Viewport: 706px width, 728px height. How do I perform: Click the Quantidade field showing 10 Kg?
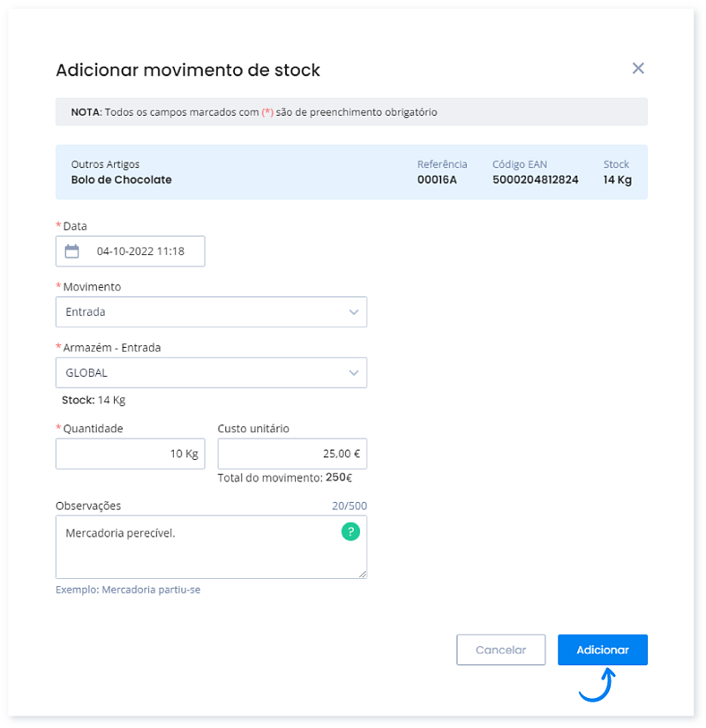click(x=130, y=454)
